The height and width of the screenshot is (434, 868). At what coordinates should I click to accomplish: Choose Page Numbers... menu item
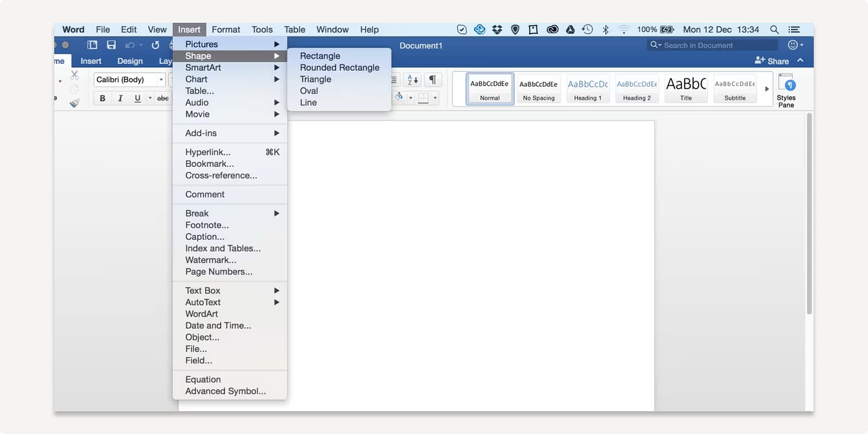pyautogui.click(x=230, y=272)
